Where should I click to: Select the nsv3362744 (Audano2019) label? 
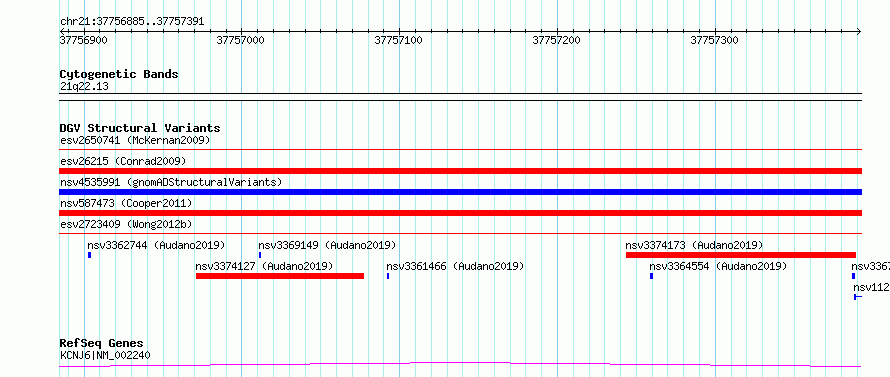coord(156,245)
